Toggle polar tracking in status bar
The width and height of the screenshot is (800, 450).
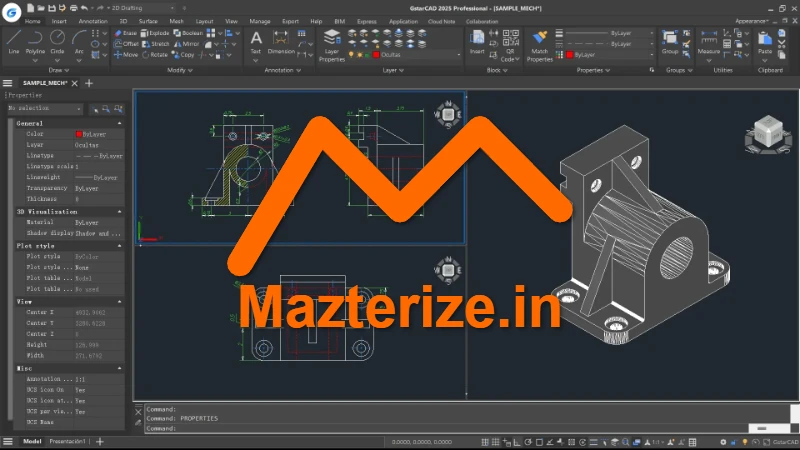click(528, 442)
